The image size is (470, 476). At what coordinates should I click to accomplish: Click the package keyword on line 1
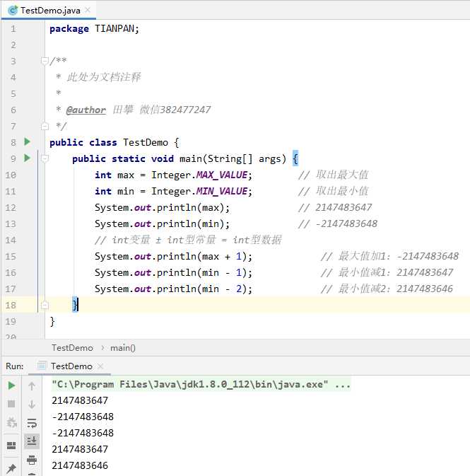point(69,29)
